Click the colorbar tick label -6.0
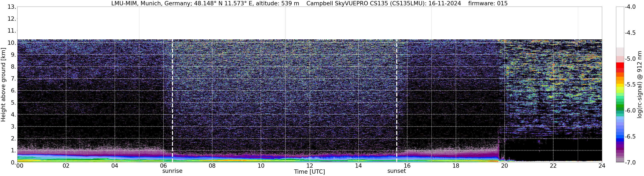The image size is (644, 176). click(x=630, y=111)
